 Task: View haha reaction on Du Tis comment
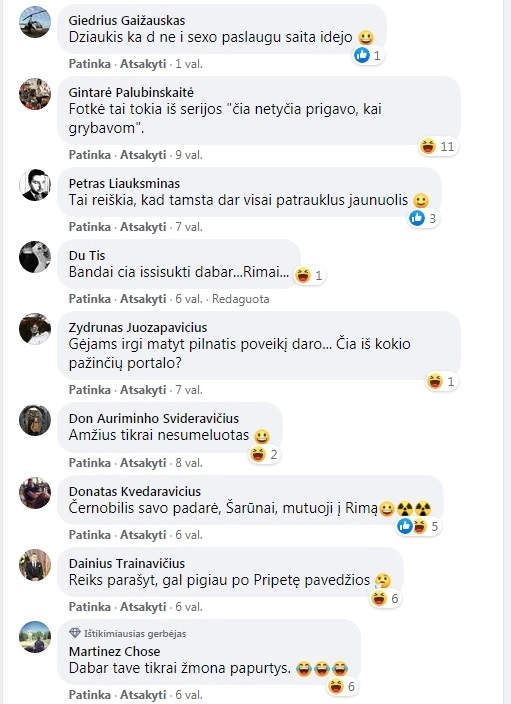click(x=309, y=275)
